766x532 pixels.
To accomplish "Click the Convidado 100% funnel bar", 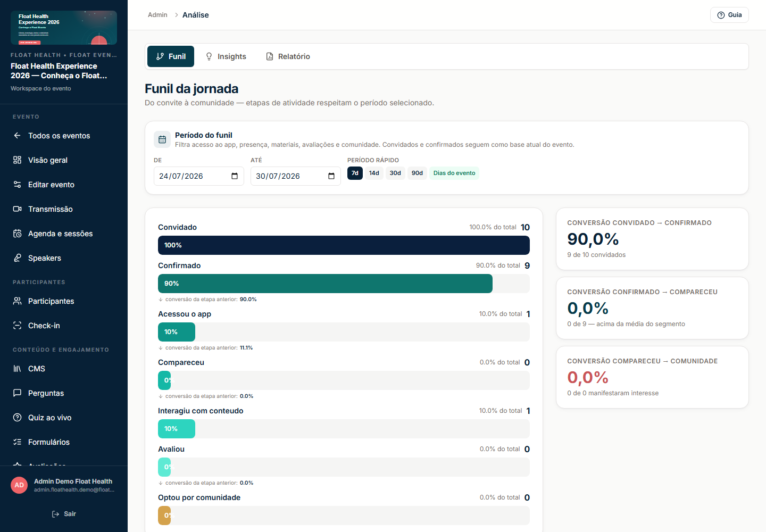I will [x=344, y=245].
